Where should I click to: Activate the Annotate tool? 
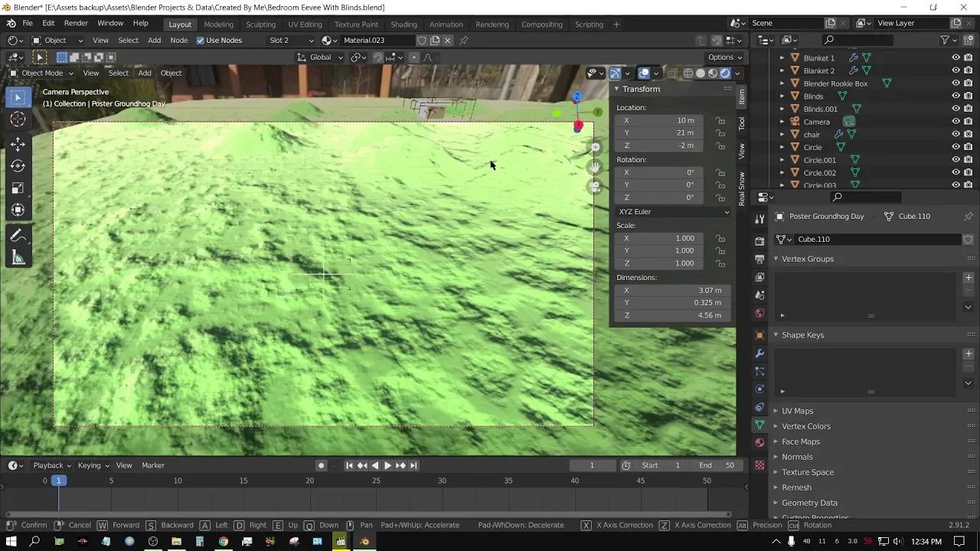click(18, 236)
